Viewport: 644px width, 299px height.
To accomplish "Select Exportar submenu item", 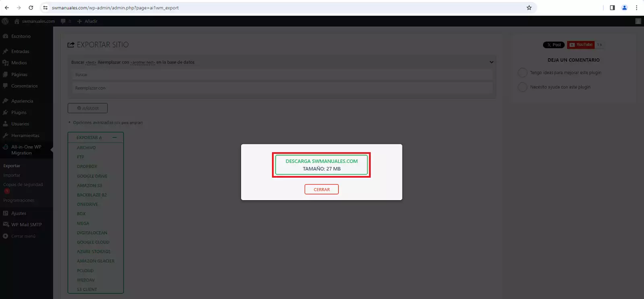I will (12, 166).
